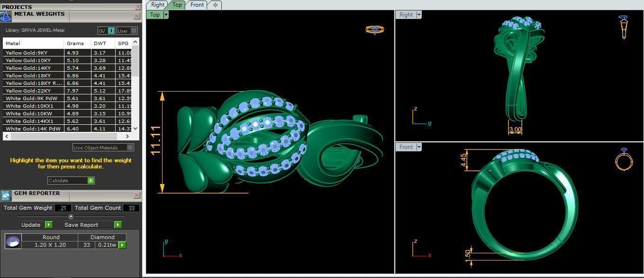Click the round diamond gem thumbnail
Image resolution: width=644 pixels, height=278 pixels.
tap(13, 241)
